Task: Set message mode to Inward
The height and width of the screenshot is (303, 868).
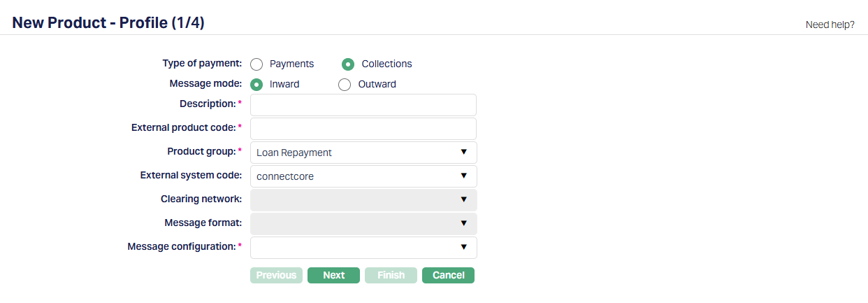Action: tap(256, 85)
